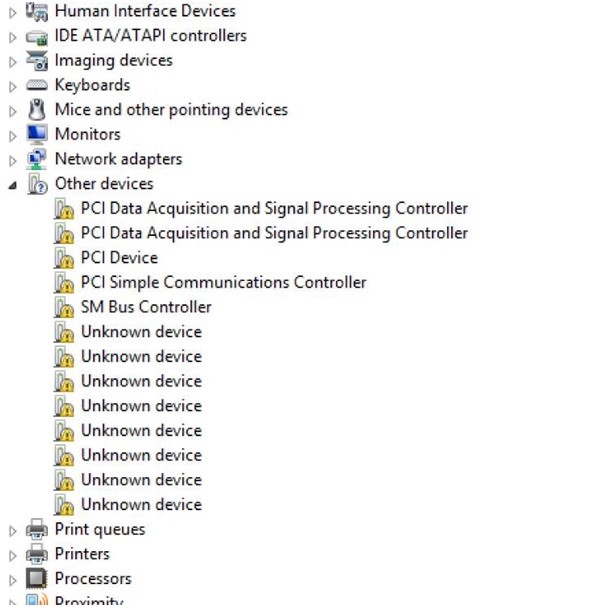This screenshot has height=607, width=606.
Task: Click the Human Interface Devices category icon
Action: click(x=37, y=12)
